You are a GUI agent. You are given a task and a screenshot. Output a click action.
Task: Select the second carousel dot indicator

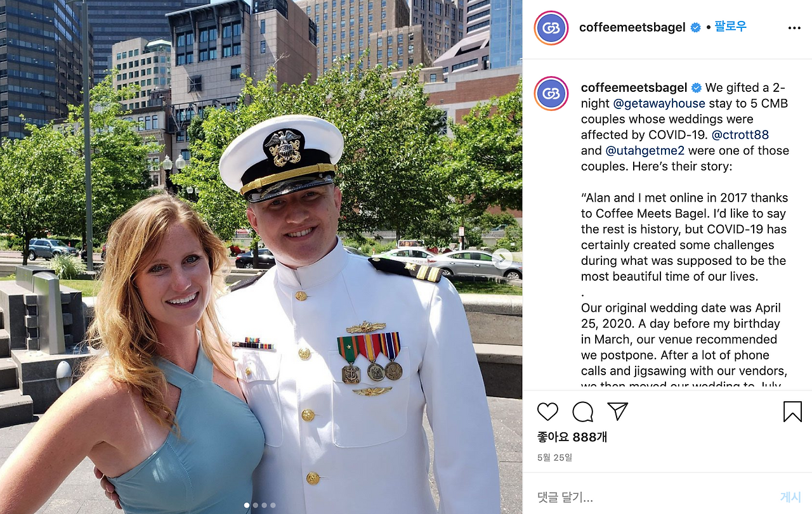tap(256, 505)
